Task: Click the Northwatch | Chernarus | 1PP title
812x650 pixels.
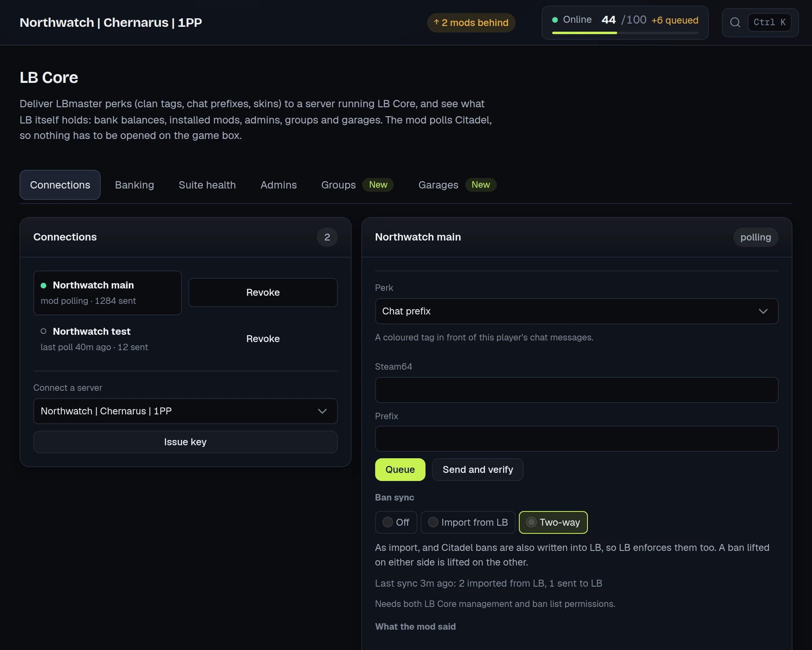Action: coord(111,22)
